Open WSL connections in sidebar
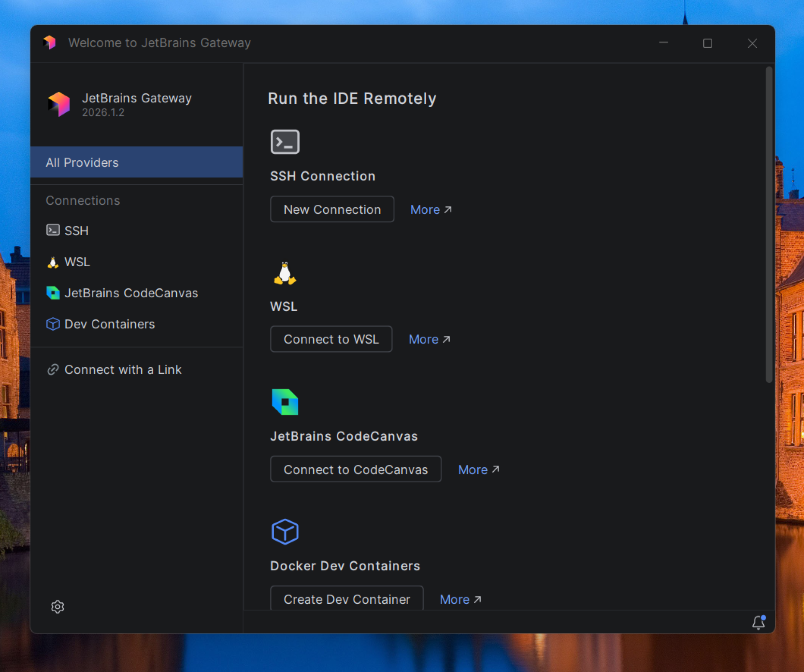 pyautogui.click(x=137, y=262)
